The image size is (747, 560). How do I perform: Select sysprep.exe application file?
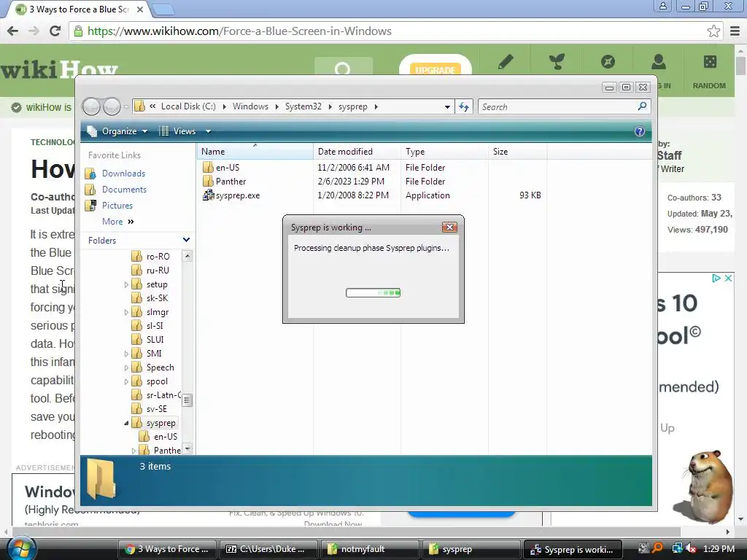pos(231,195)
